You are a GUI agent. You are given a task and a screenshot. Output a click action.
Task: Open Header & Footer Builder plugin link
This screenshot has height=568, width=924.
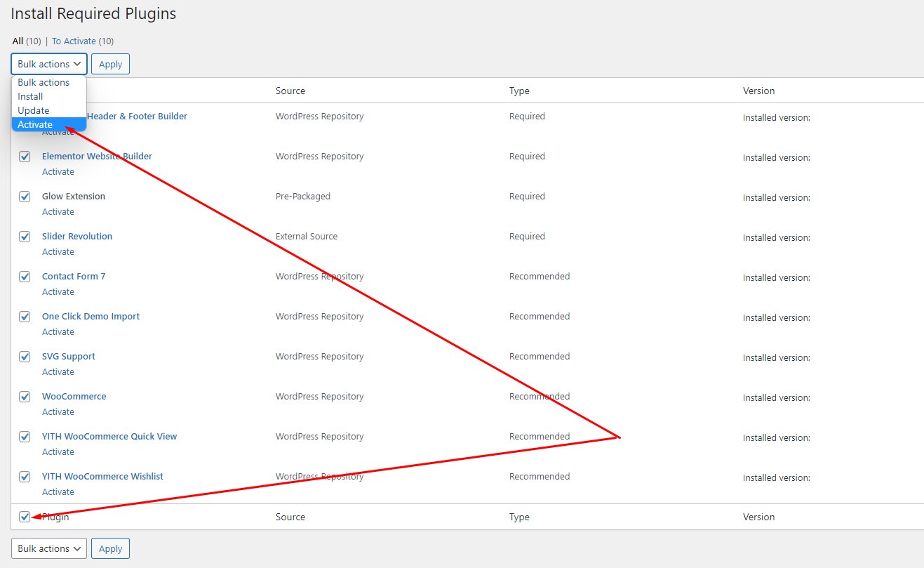137,116
